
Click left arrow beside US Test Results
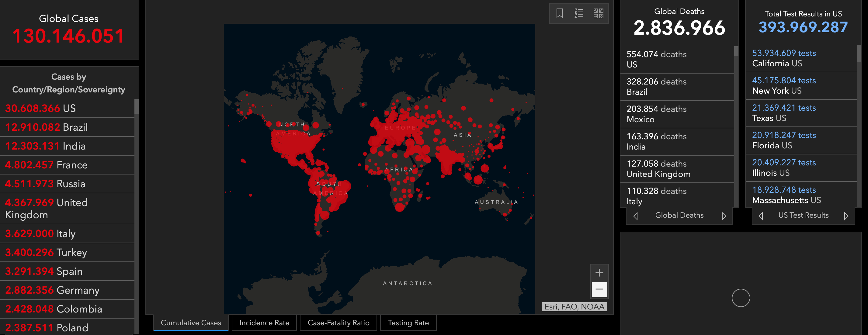tap(761, 216)
